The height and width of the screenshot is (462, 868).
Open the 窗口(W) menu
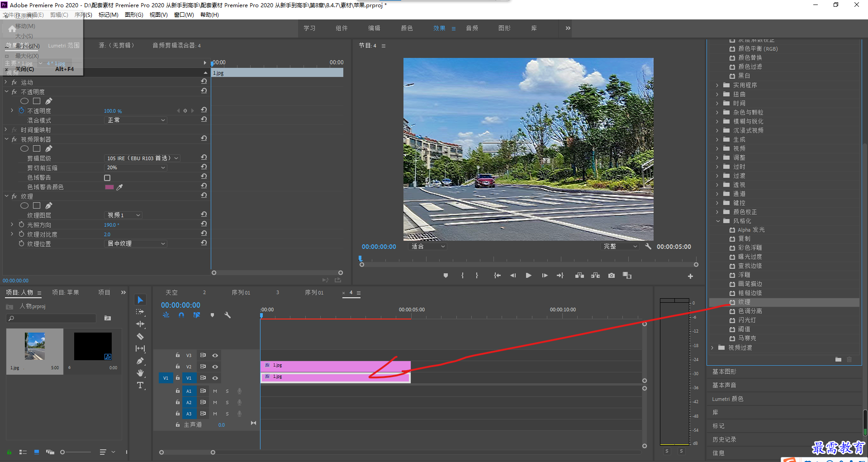(184, 15)
